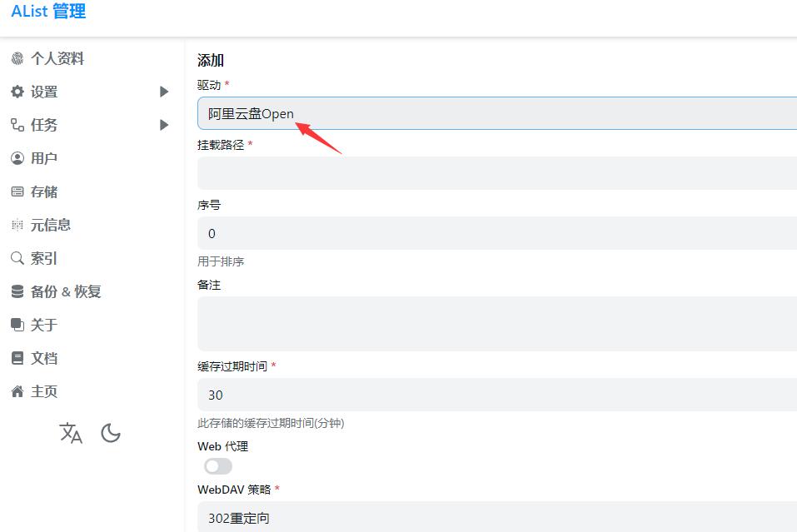
Task: Click the 缓存过期时间 field label
Action: click(232, 366)
